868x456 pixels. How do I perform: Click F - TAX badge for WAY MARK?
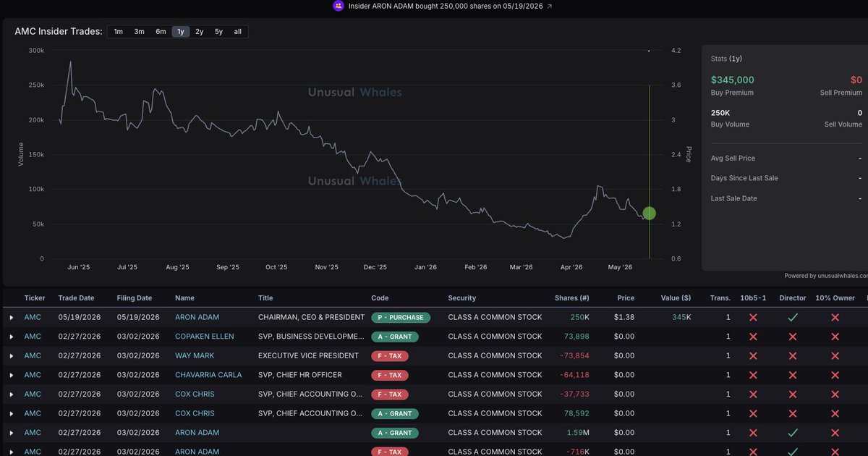389,355
